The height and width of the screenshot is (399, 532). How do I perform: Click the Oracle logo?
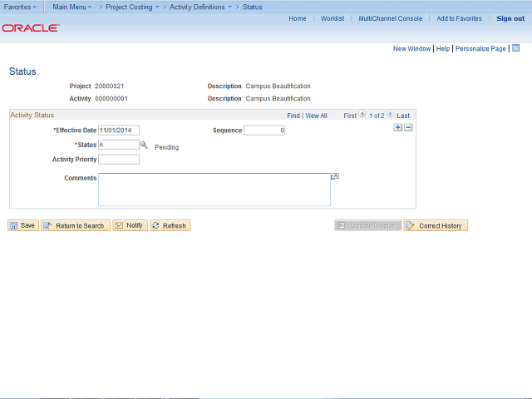(x=31, y=27)
